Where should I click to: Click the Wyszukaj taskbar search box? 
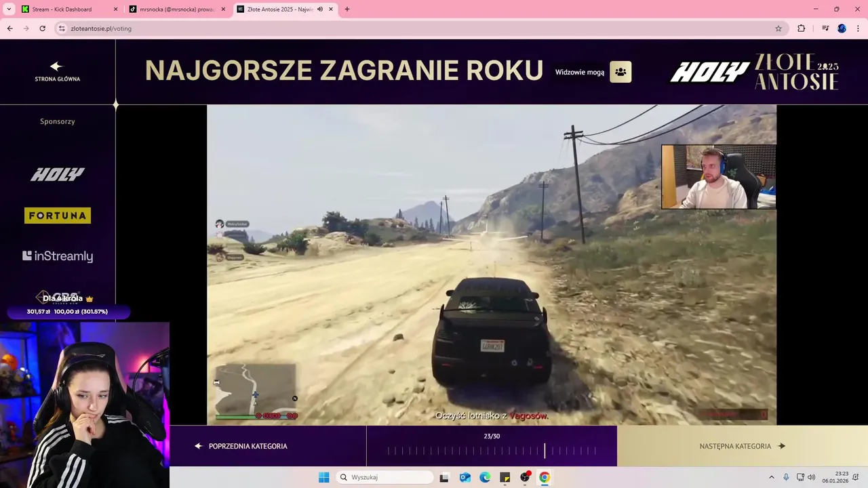(385, 477)
